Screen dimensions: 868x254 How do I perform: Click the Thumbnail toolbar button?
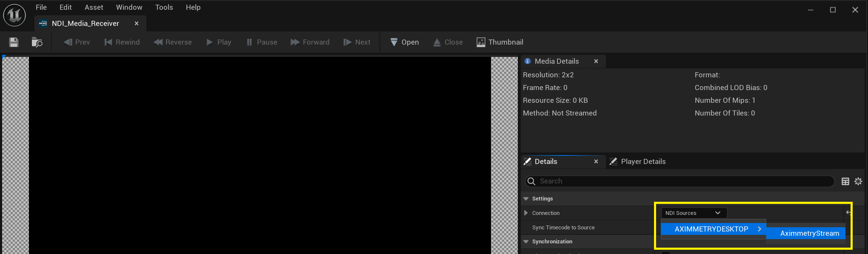(500, 42)
